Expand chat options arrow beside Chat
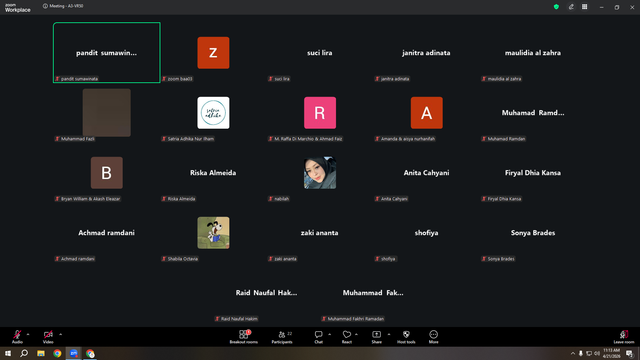640x360 pixels. point(329,334)
